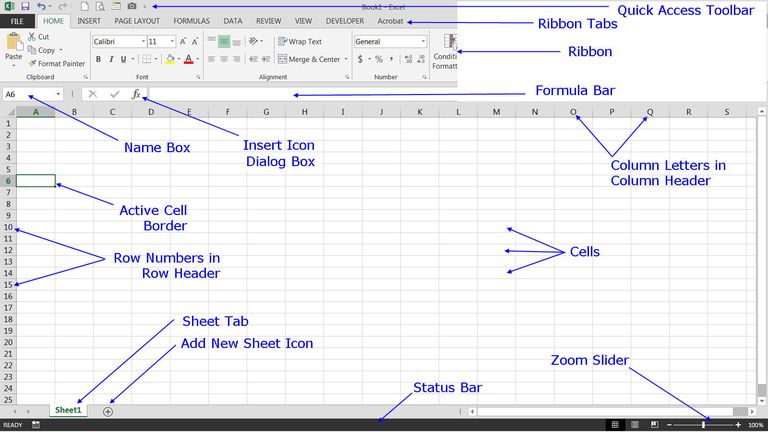The height and width of the screenshot is (432, 768).
Task: Open Print Preview from Quick Access Toolbar
Action: point(100,6)
